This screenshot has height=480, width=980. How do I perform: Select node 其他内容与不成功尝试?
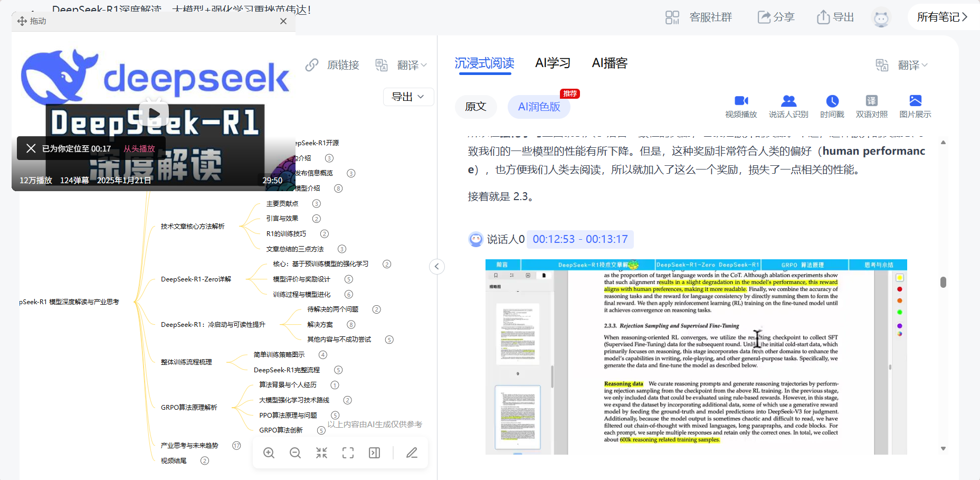point(339,340)
